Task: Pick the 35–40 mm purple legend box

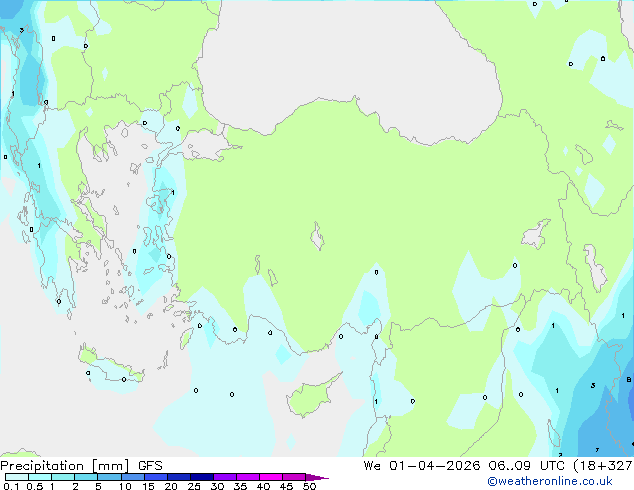Action: point(247,477)
